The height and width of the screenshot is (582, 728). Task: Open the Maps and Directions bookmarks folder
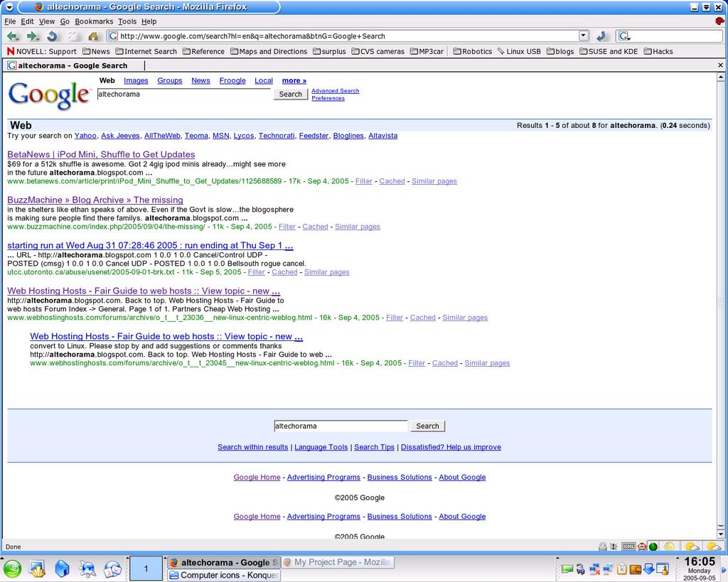(x=269, y=51)
